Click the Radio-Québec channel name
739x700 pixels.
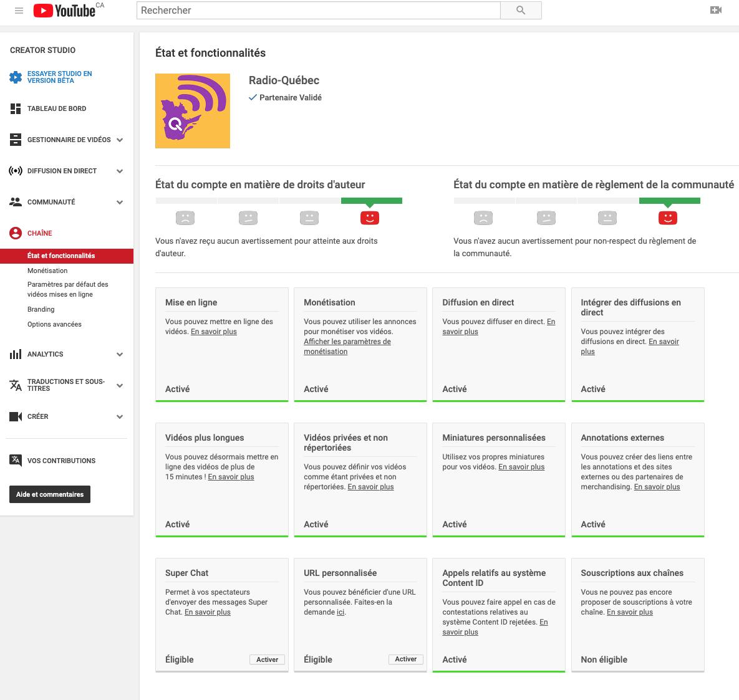coord(284,80)
